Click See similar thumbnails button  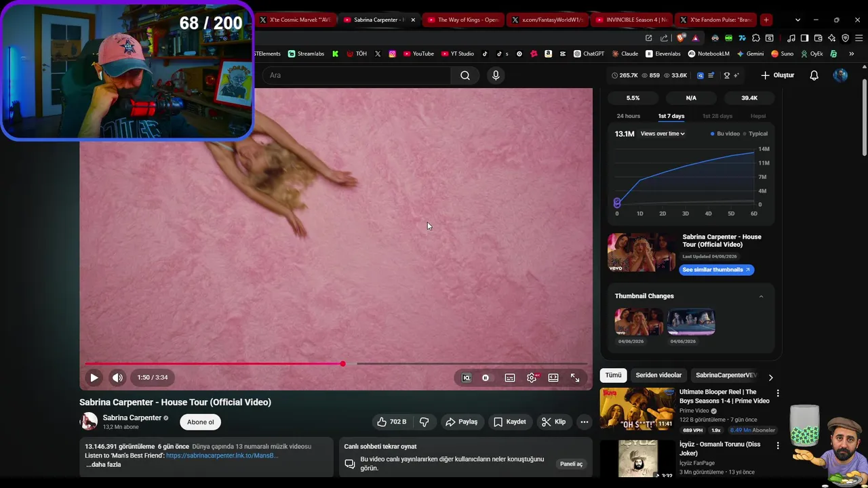pyautogui.click(x=716, y=270)
